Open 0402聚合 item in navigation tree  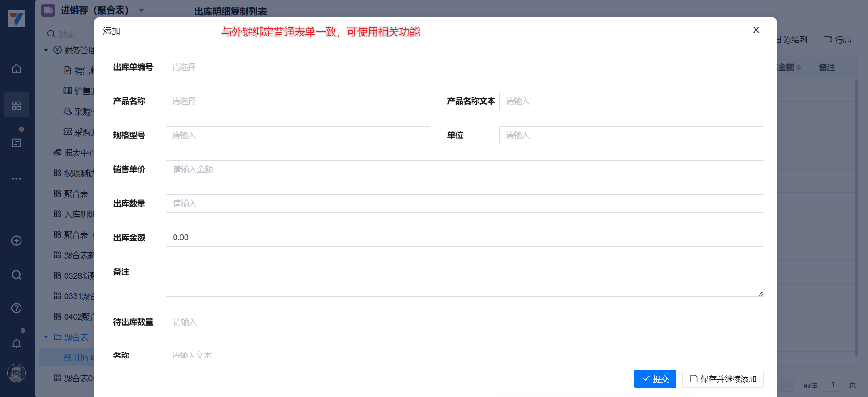coord(74,317)
